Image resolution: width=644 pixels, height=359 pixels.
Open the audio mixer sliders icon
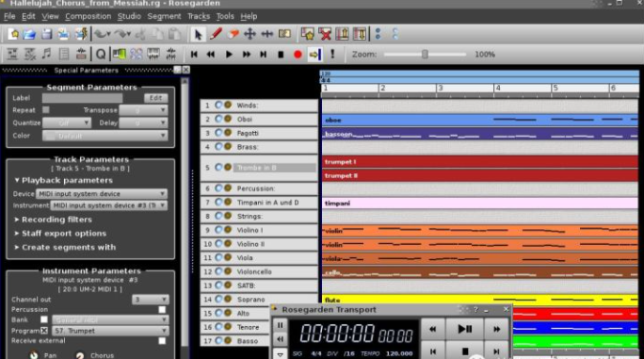pyautogui.click(x=170, y=55)
